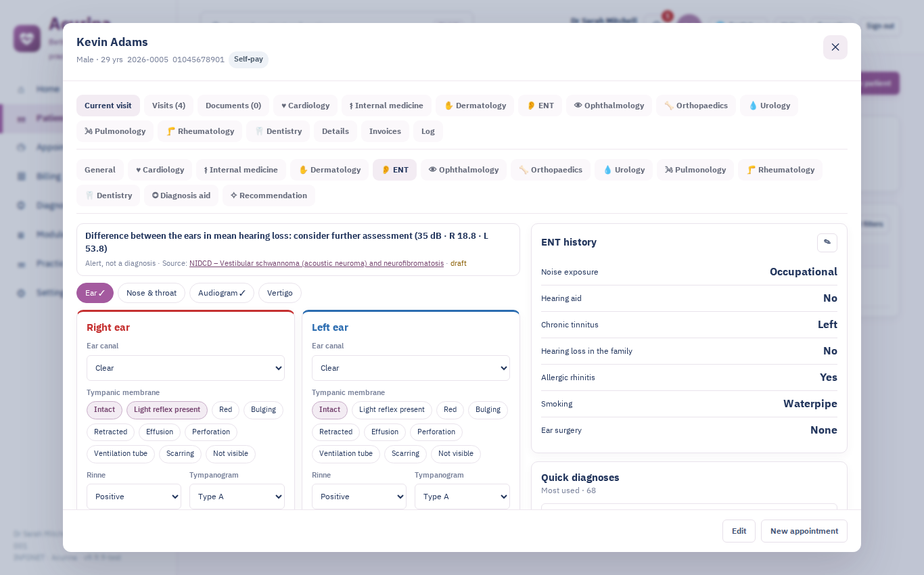Image resolution: width=924 pixels, height=575 pixels.
Task: Open the top-row Dermatology hand tab
Action: [x=475, y=106]
